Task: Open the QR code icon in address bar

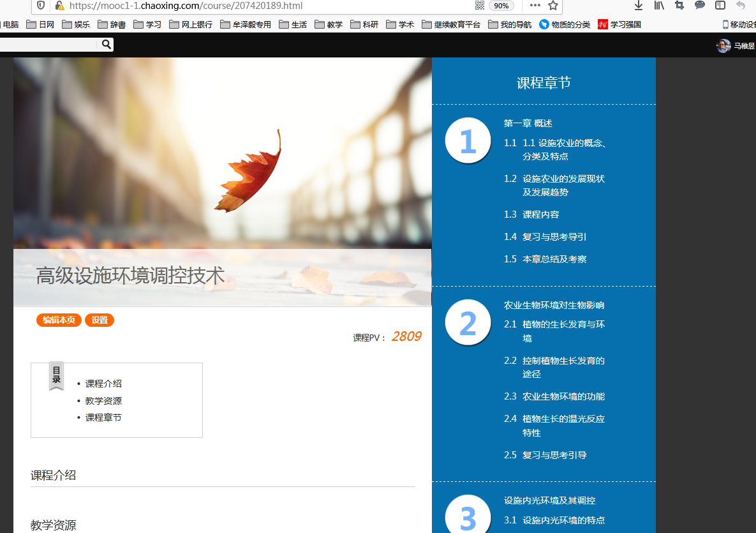Action: click(x=480, y=6)
